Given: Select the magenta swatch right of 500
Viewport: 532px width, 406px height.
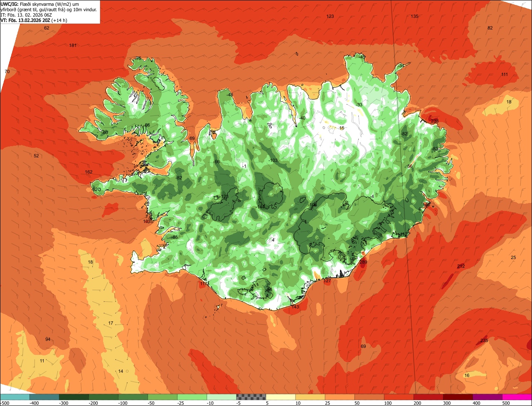Looking at the screenshot, I should pyautogui.click(x=517, y=397).
